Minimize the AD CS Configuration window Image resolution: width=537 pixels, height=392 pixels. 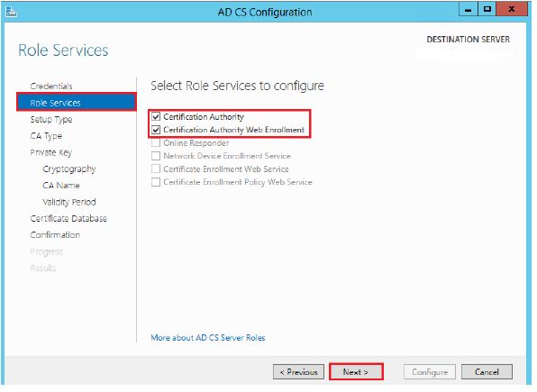click(x=469, y=10)
